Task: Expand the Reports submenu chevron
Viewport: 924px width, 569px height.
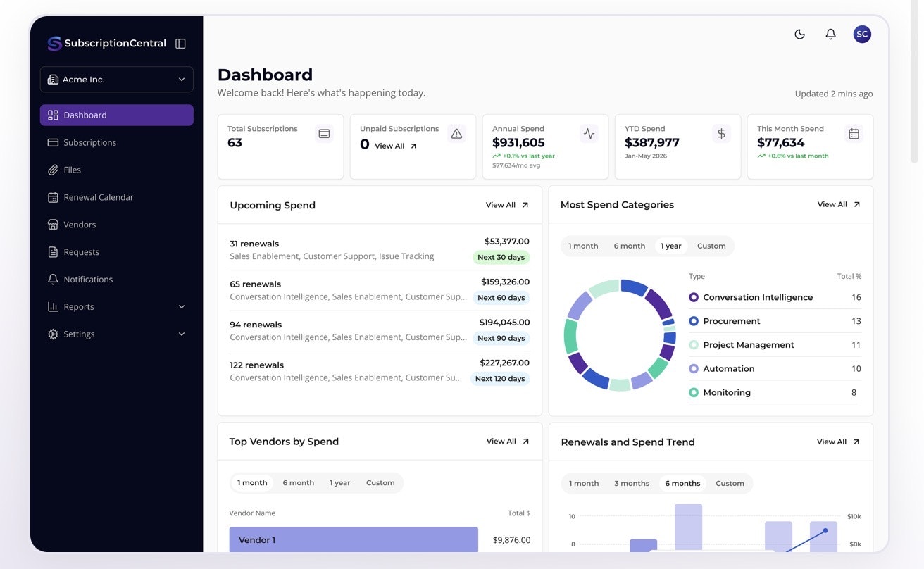Action: coord(182,307)
